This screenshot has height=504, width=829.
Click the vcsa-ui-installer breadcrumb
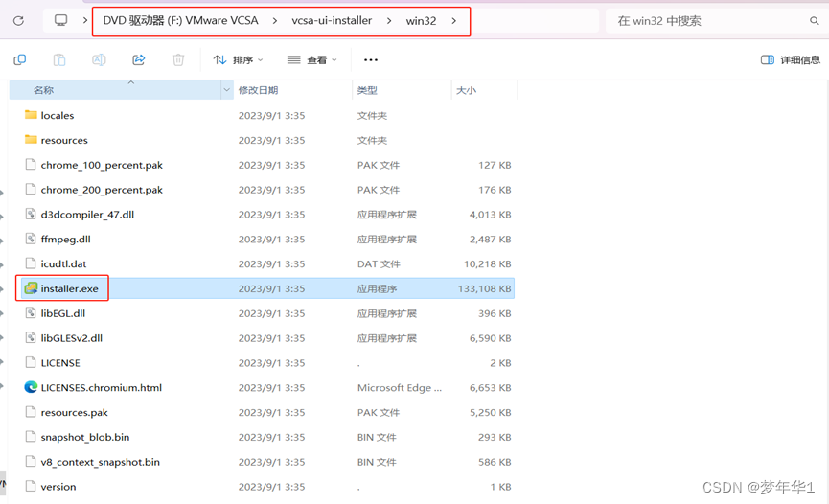coord(332,21)
